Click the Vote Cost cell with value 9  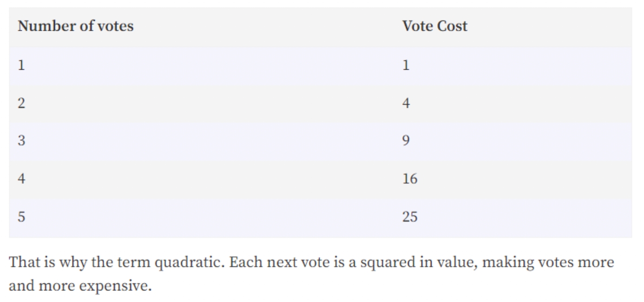[x=406, y=141]
